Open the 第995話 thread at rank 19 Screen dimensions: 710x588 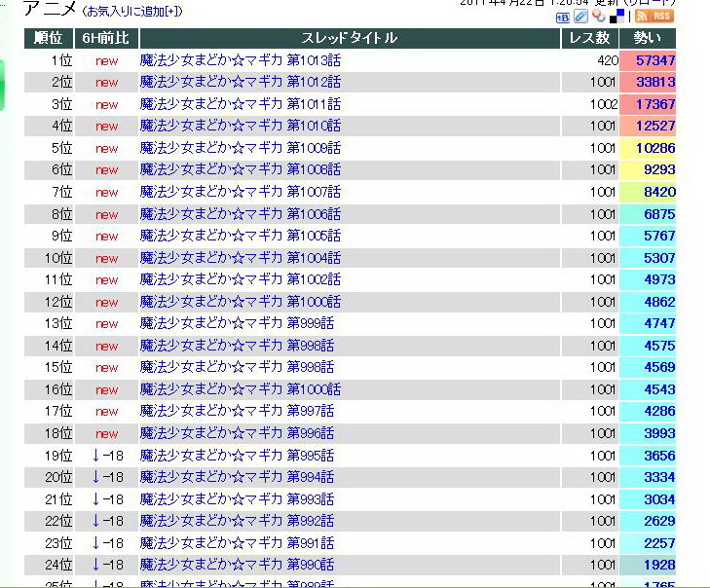[x=237, y=456]
